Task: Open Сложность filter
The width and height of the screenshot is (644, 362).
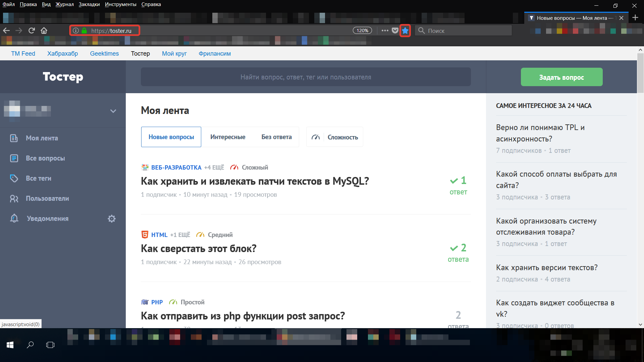Action: tap(335, 137)
